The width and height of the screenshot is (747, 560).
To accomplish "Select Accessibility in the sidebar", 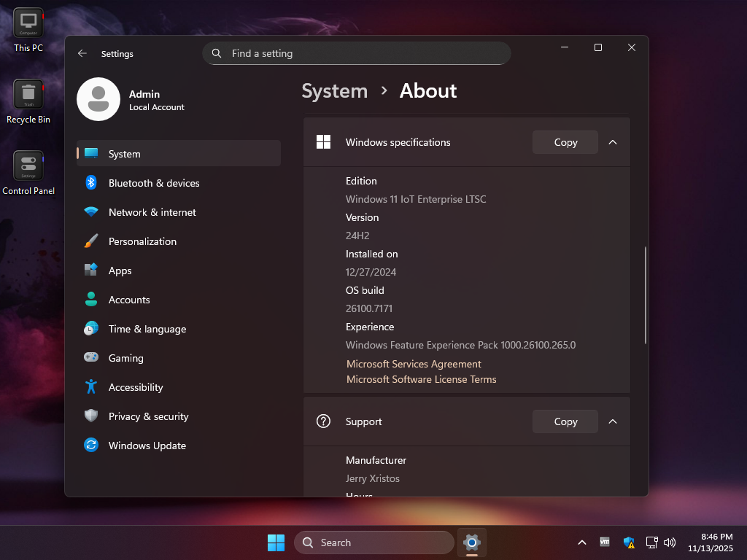I will coord(136,387).
